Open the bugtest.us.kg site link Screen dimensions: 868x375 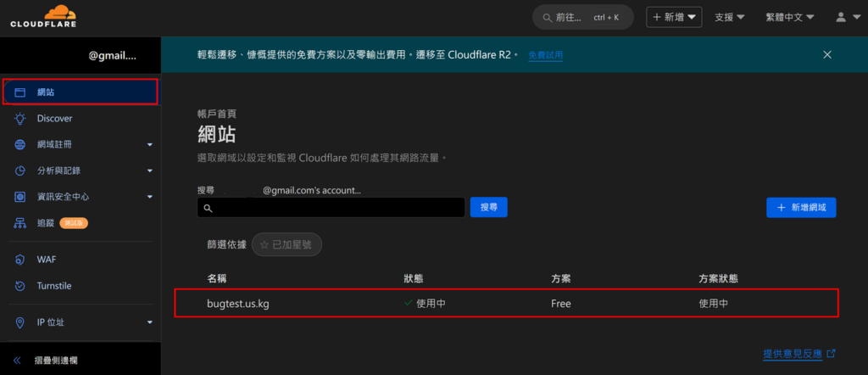tap(238, 304)
